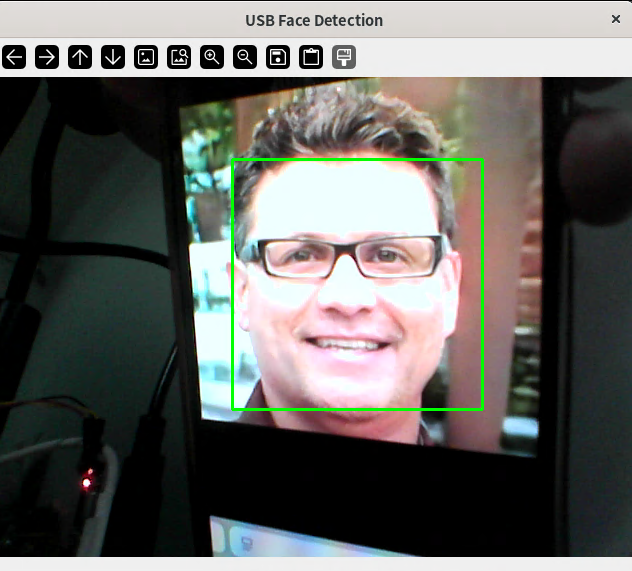632x571 pixels.
Task: Fit image to window using magnifier-picture icon
Action: 179,57
